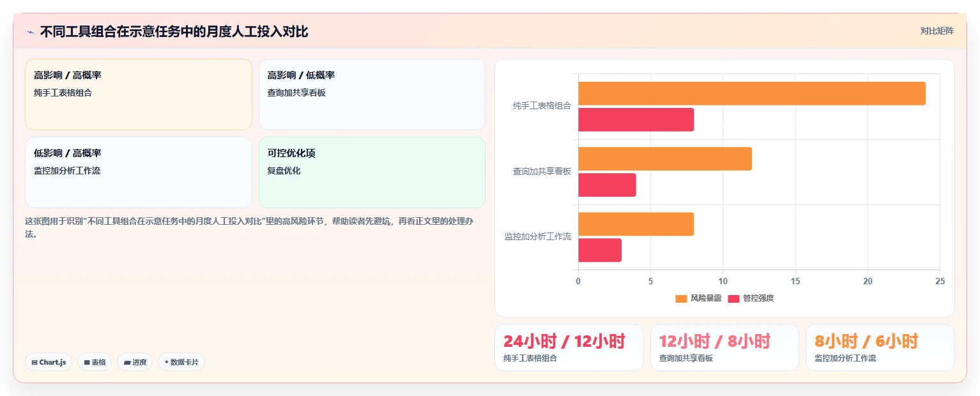Viewport: 980px width, 396px height.
Task: Click the description paragraph below the matrix
Action: (254, 227)
